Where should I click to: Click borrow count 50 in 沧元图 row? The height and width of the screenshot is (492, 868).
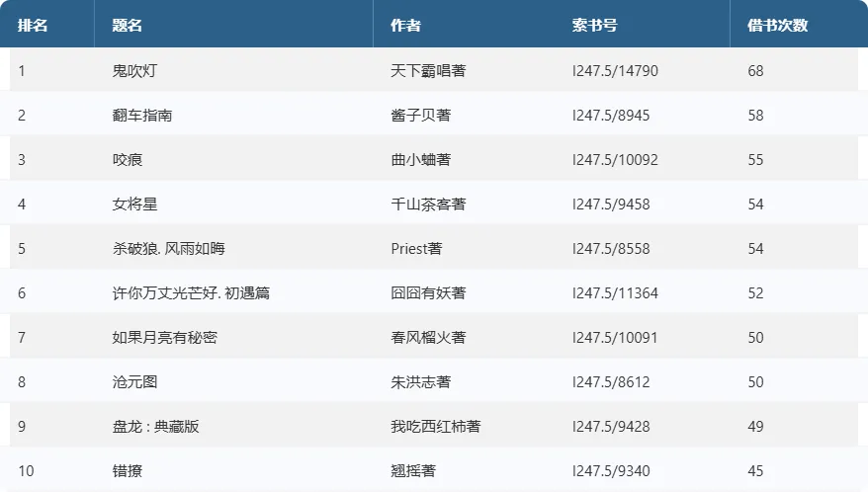click(x=755, y=382)
